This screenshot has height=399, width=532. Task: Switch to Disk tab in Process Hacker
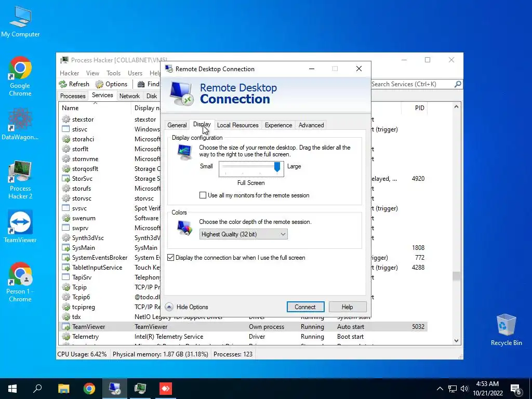point(152,96)
